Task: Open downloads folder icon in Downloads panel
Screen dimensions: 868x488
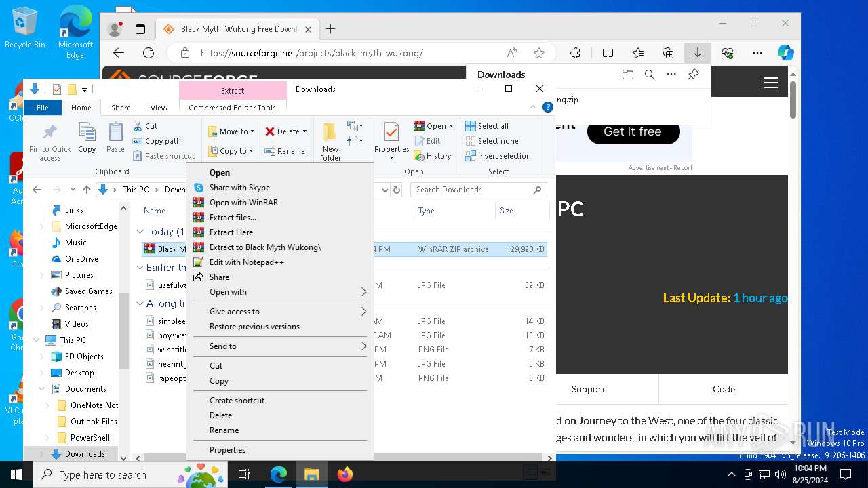Action: [x=628, y=75]
